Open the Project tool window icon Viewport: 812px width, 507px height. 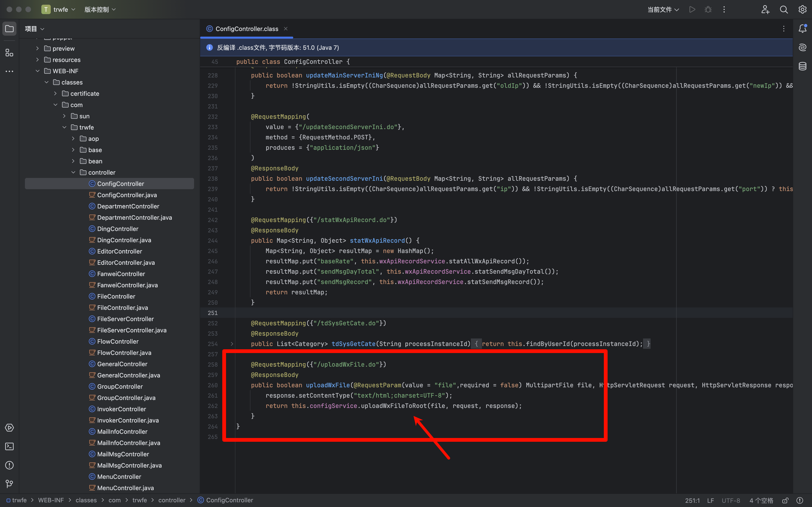click(9, 29)
